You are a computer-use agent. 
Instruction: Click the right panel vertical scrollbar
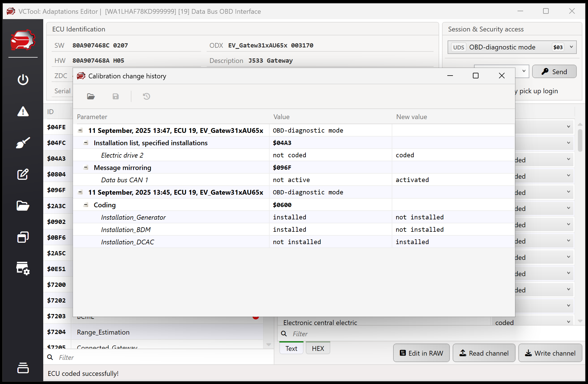[x=580, y=140]
